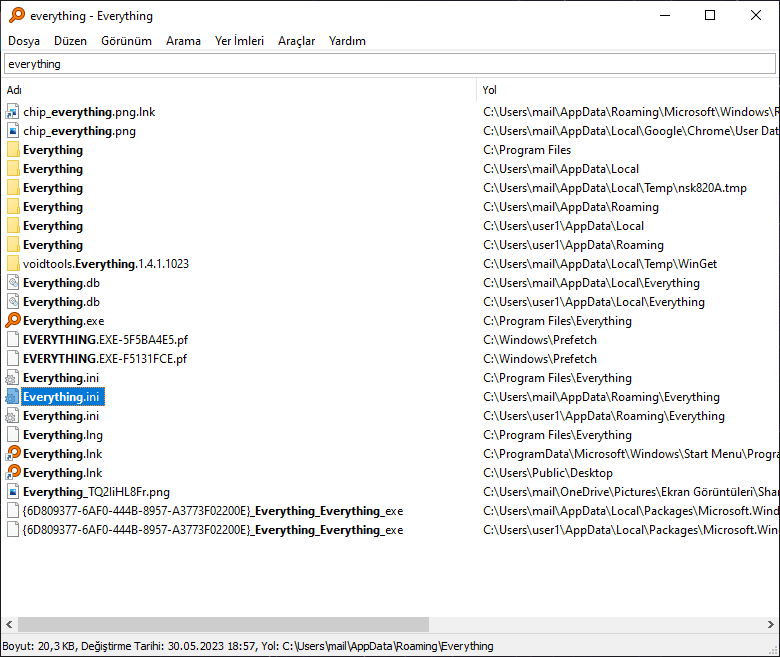Click path 'C:\Users\Public\Desktop'
Screen dimensions: 780x657
[548, 472]
